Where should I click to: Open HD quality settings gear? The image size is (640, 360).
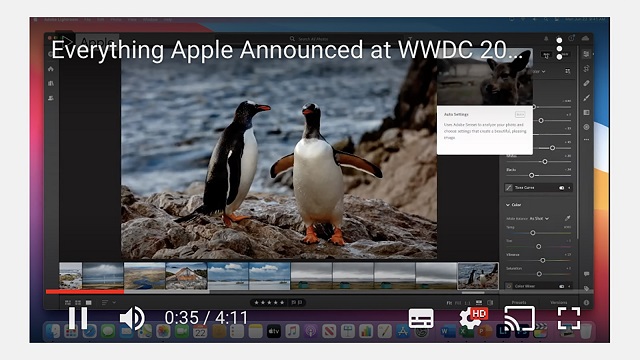click(x=473, y=318)
